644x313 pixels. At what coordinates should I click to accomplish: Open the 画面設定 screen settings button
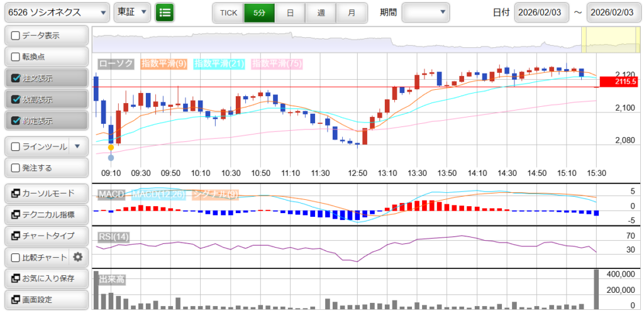coord(45,300)
